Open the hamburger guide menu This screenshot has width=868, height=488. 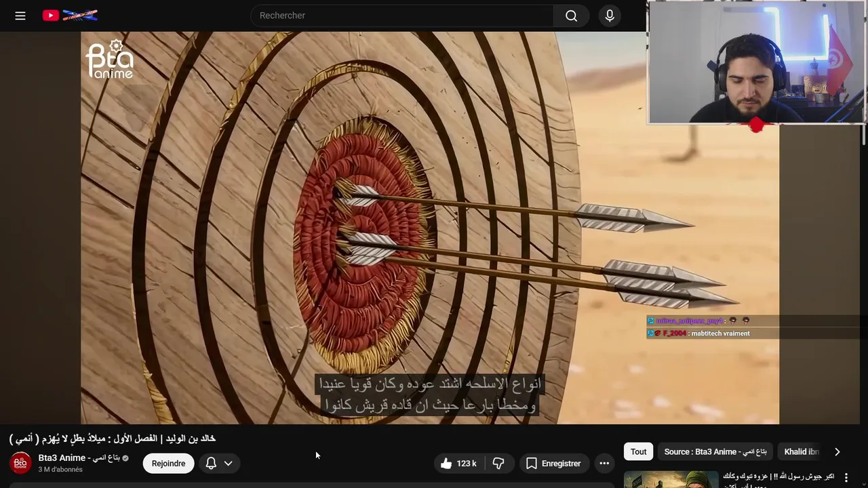20,16
